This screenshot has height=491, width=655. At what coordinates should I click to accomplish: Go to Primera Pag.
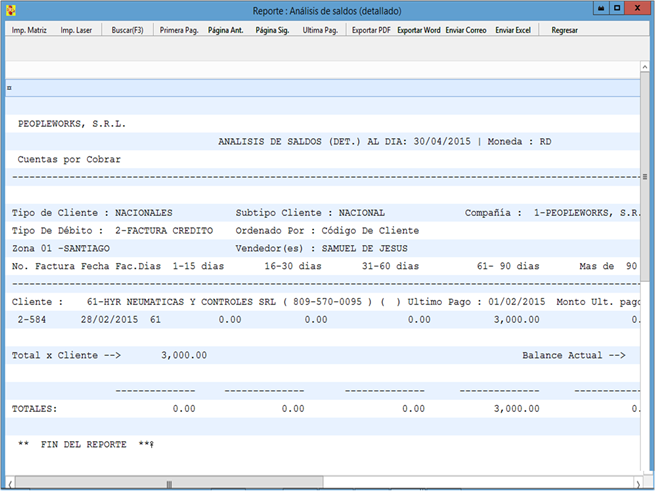coord(179,31)
